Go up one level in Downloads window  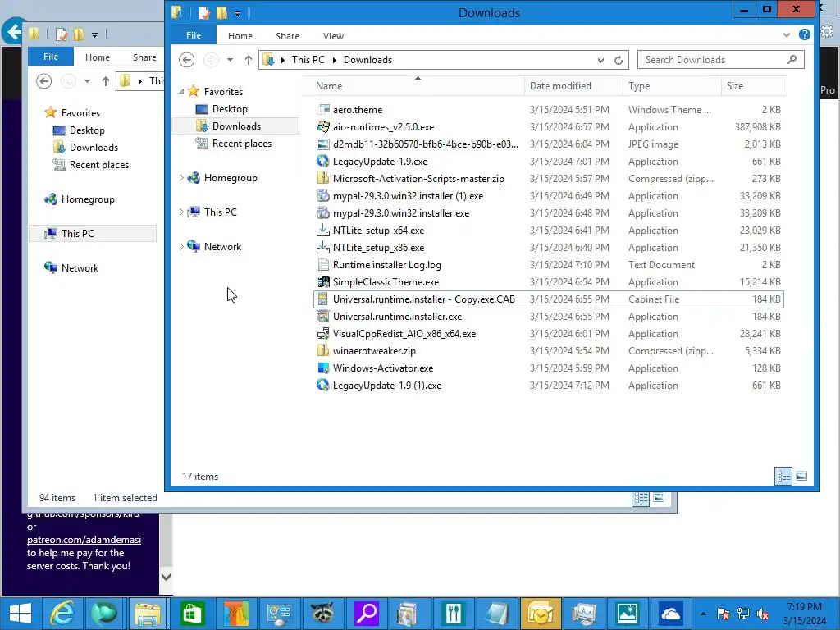(x=248, y=60)
